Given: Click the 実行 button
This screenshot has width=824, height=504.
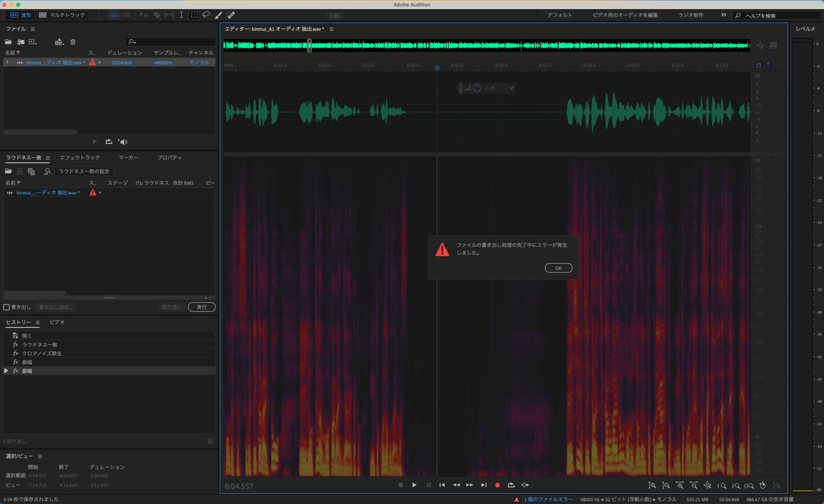Looking at the screenshot, I should [201, 307].
